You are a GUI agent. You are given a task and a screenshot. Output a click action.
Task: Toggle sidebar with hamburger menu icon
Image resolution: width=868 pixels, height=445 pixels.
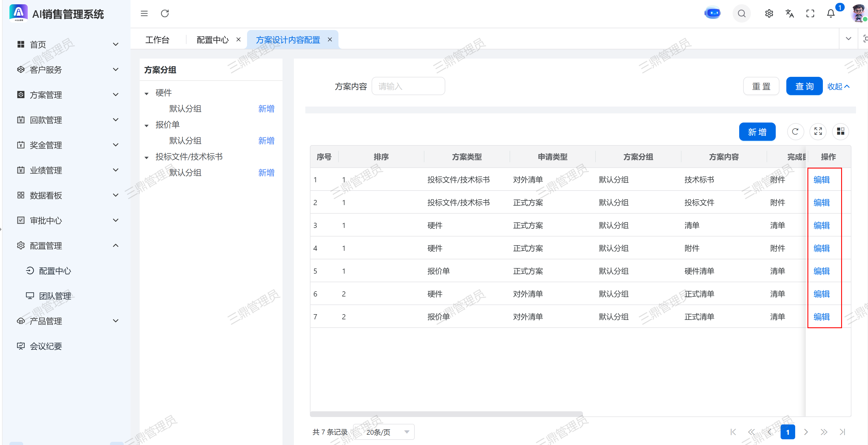coord(144,13)
